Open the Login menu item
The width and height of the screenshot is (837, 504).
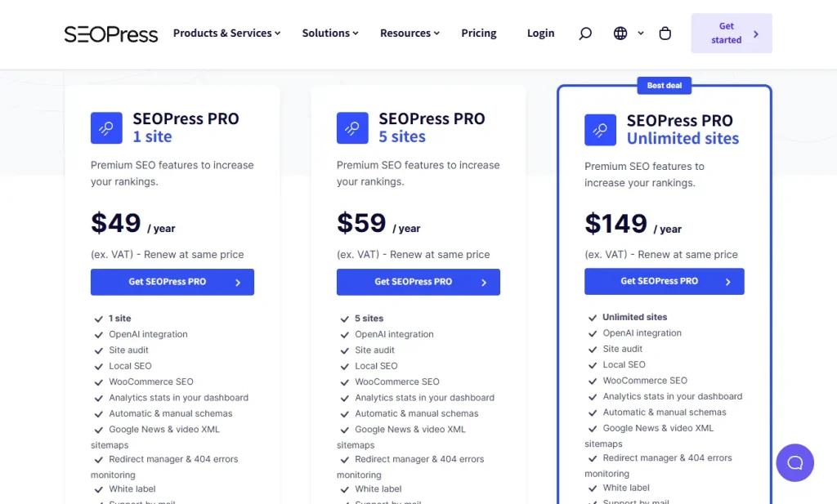540,33
